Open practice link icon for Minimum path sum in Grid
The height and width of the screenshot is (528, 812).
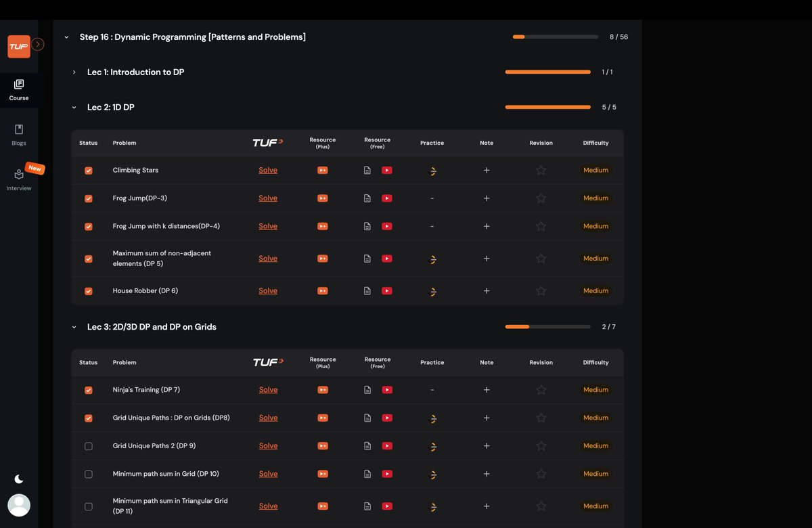[433, 475]
